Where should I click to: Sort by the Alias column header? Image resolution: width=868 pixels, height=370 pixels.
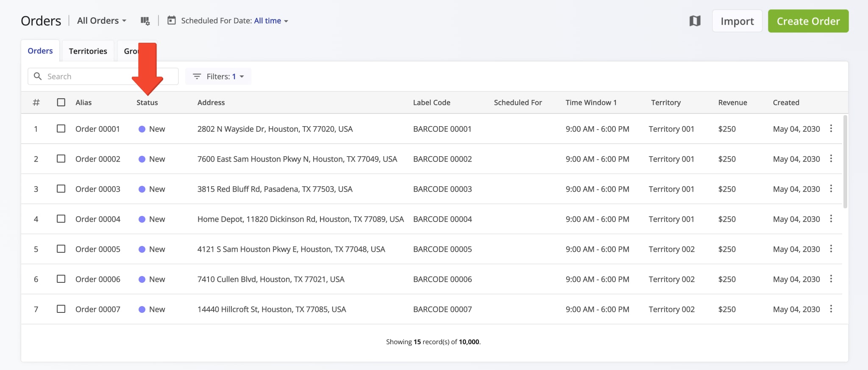coord(83,102)
